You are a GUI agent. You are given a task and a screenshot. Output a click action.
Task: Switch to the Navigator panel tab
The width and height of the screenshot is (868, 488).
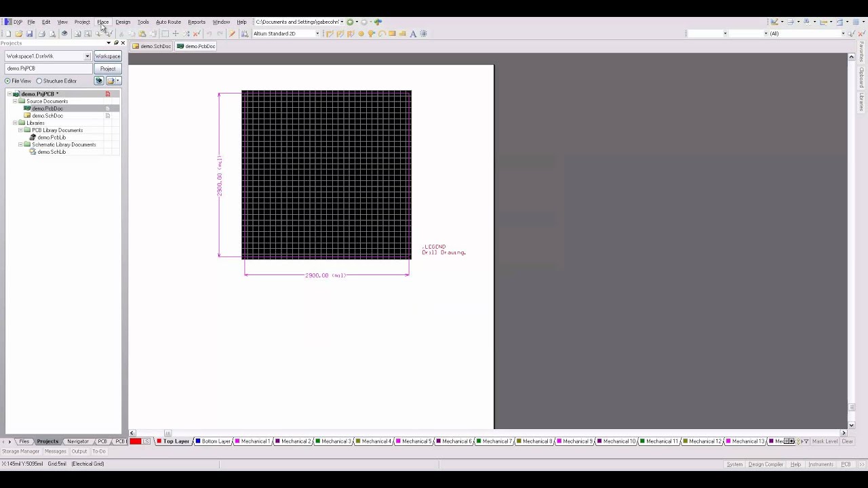[x=78, y=441]
